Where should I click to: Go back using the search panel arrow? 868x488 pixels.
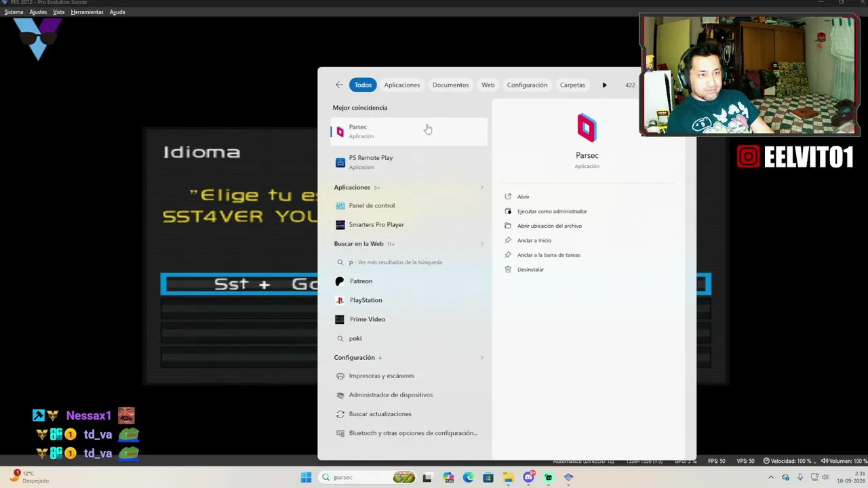point(339,85)
